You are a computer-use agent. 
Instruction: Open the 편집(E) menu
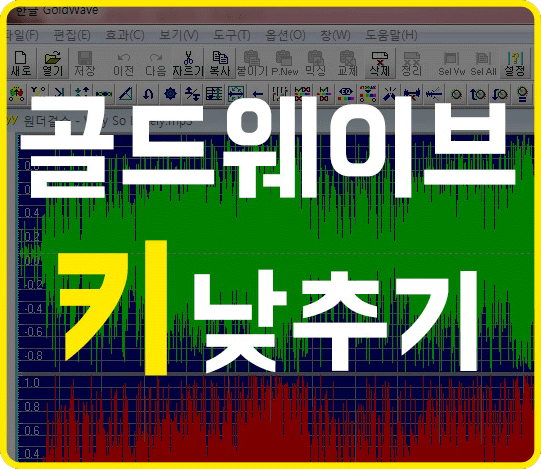click(x=72, y=35)
